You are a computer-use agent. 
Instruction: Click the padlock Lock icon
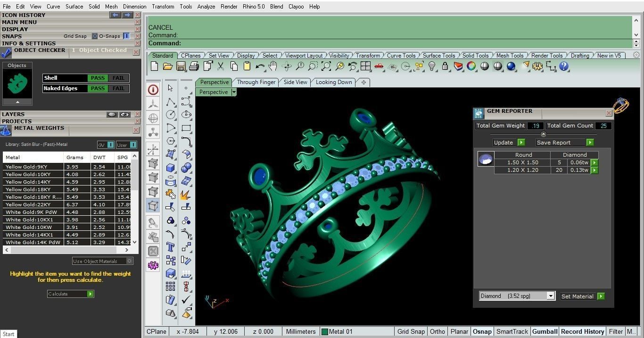click(x=445, y=67)
